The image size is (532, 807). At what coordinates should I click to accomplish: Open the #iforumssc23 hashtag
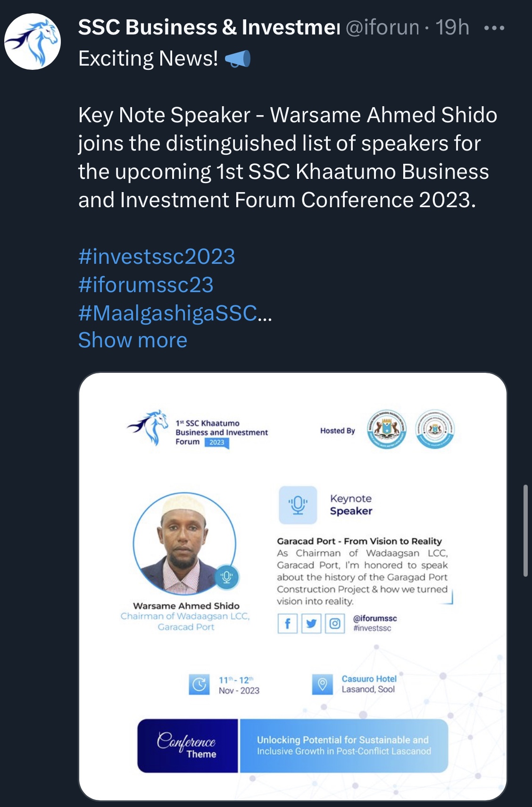click(146, 285)
